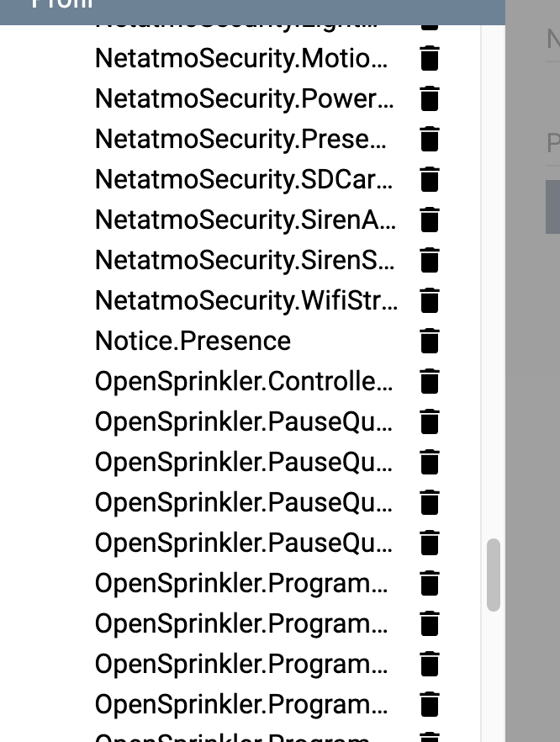Choose the NetatmoSecurity.Prese… list item
560x742 pixels.
tap(242, 139)
